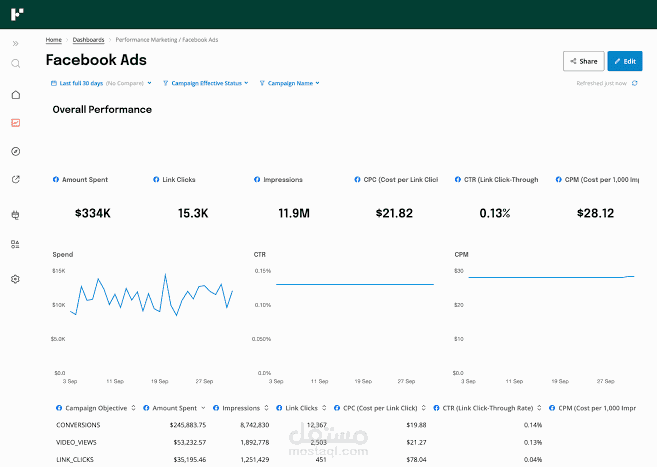Click the Overall Performance section heading
The image size is (657, 467).
coord(102,110)
